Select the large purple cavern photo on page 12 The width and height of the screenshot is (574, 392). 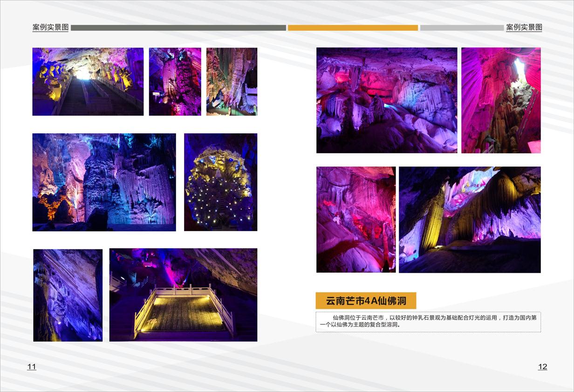[387, 100]
